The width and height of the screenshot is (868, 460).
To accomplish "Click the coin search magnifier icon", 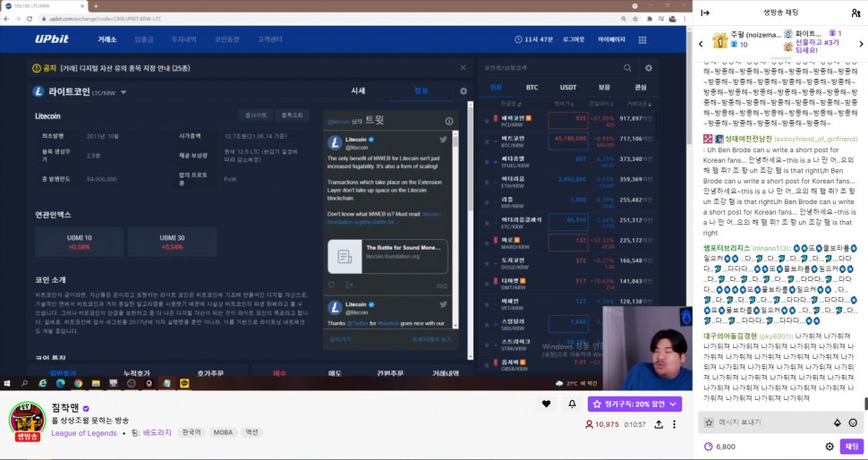I will [627, 67].
